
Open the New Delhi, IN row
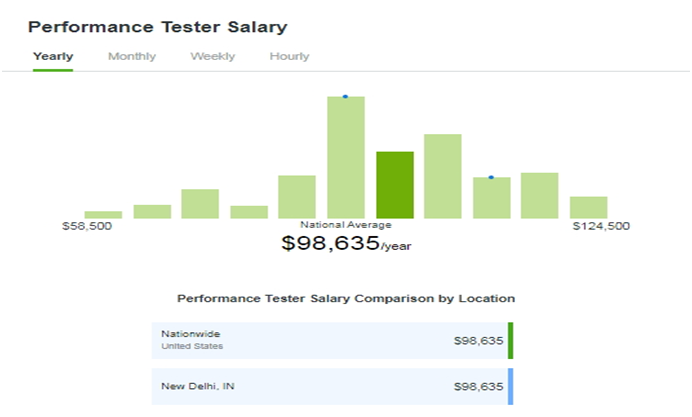pos(332,387)
